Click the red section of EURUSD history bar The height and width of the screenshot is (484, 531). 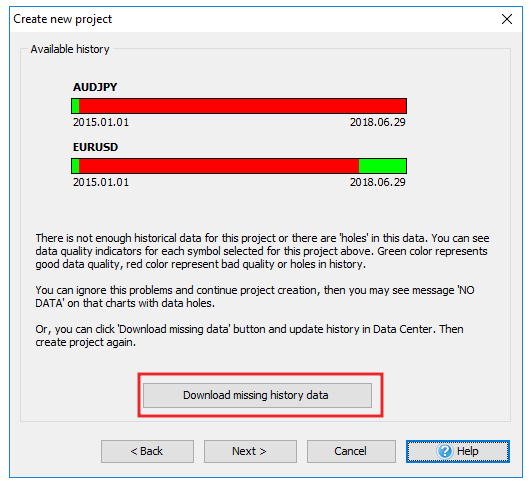pos(219,166)
